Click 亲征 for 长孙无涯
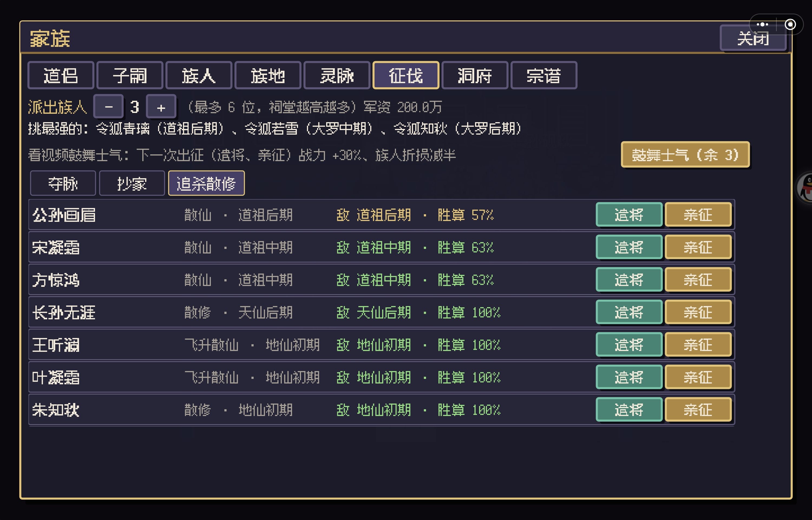The image size is (812, 520). [x=698, y=312]
